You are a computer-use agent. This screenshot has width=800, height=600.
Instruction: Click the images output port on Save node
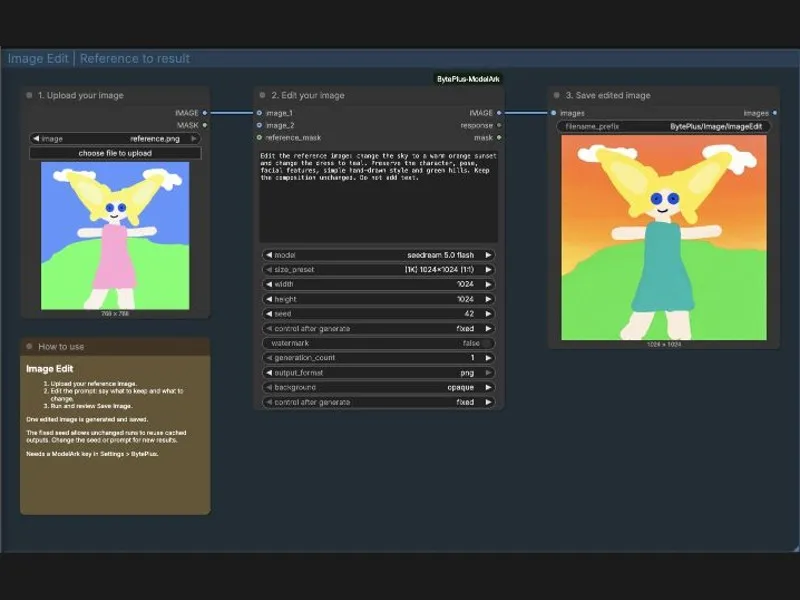click(x=775, y=113)
